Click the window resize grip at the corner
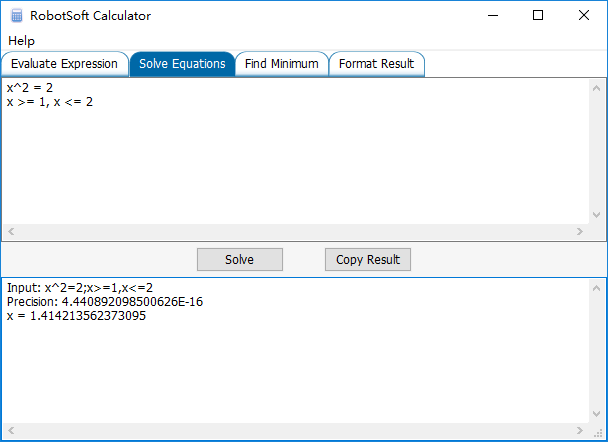Viewport: 608px width, 442px height. point(598,432)
